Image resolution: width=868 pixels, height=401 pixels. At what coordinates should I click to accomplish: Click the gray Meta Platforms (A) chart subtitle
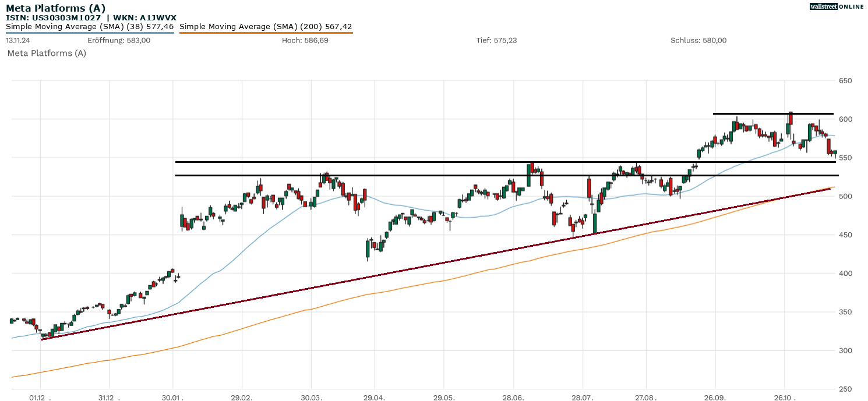pyautogui.click(x=47, y=53)
